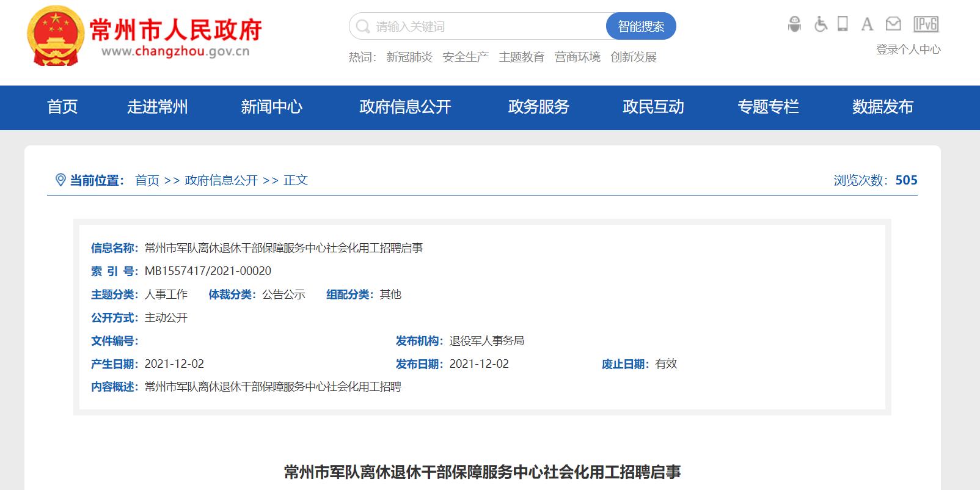Click the search magnifier icon
Screen dimensions: 980x490
click(363, 26)
